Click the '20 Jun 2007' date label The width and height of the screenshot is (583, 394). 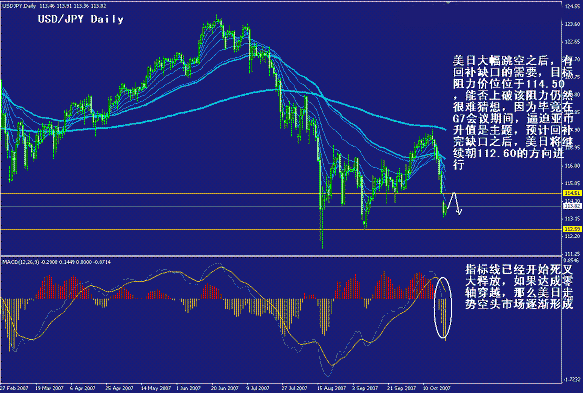[x=225, y=388]
